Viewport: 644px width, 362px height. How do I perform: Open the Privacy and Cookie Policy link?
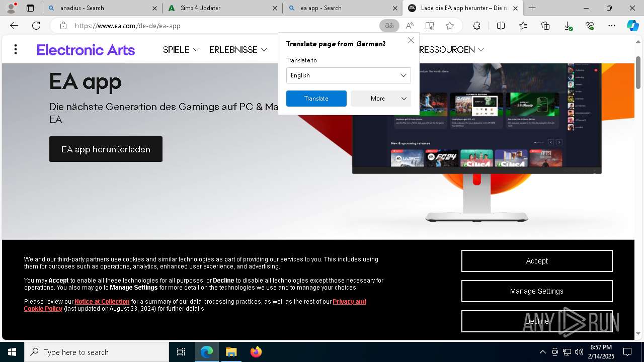[349, 302]
